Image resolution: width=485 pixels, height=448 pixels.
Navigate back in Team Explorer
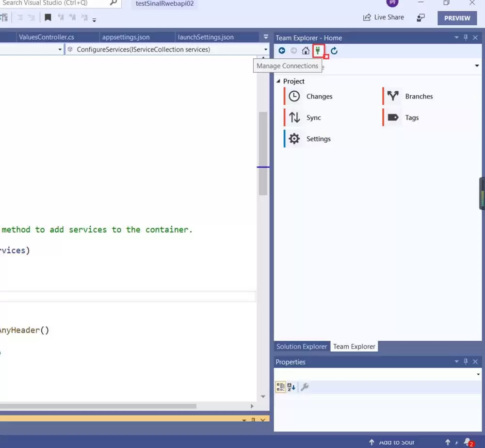pyautogui.click(x=281, y=50)
